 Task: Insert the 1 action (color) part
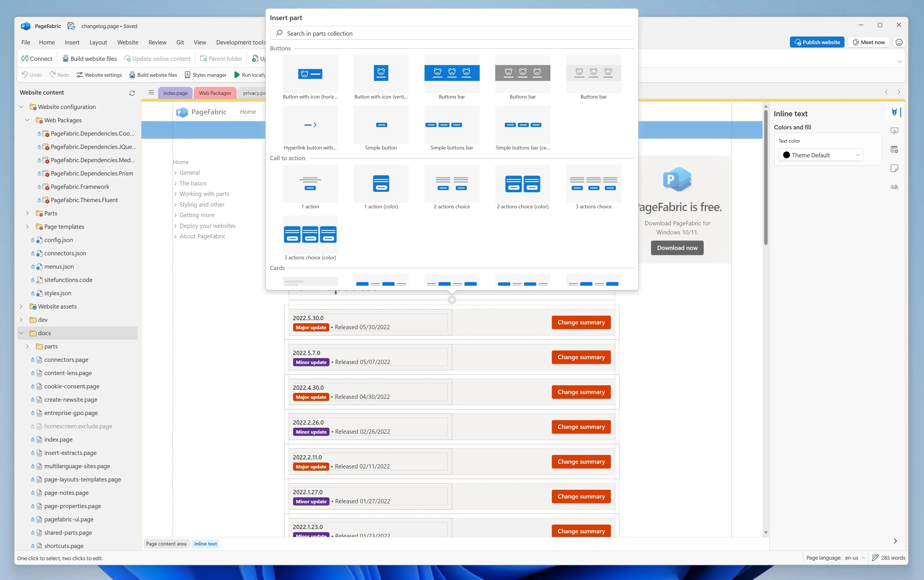381,187
